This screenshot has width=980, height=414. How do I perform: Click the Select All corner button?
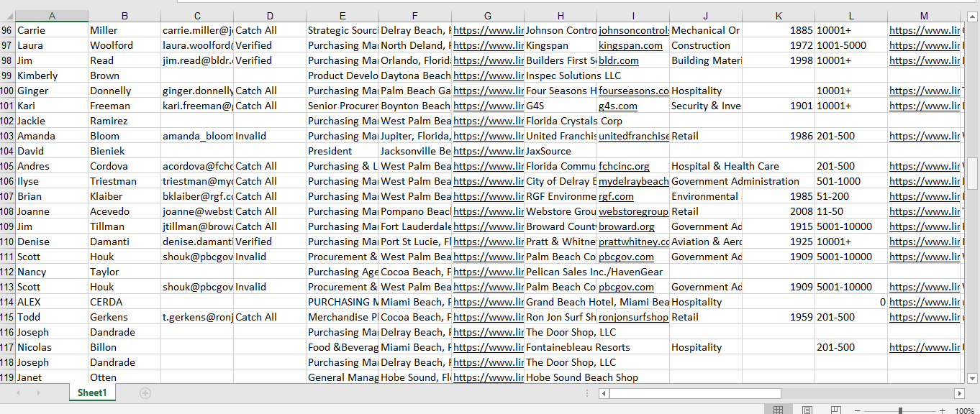tap(10, 15)
